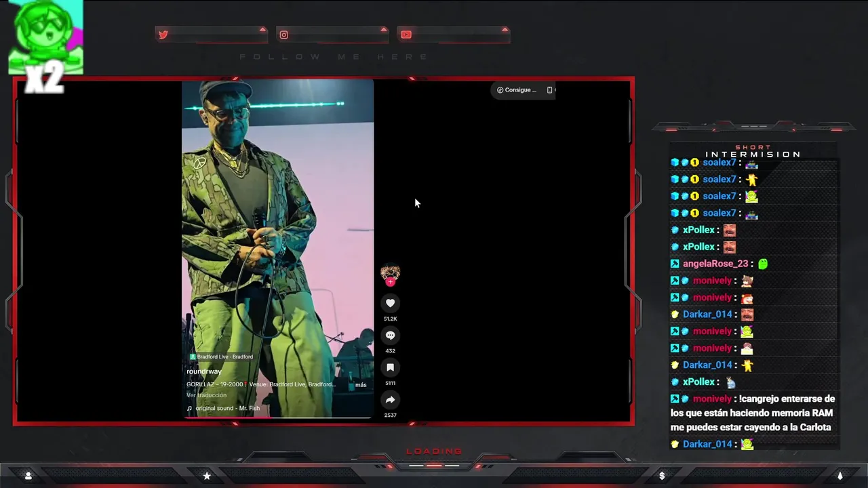The image size is (868, 488).
Task: Open the Bradford Live - Bradford location tag
Action: pos(221,357)
